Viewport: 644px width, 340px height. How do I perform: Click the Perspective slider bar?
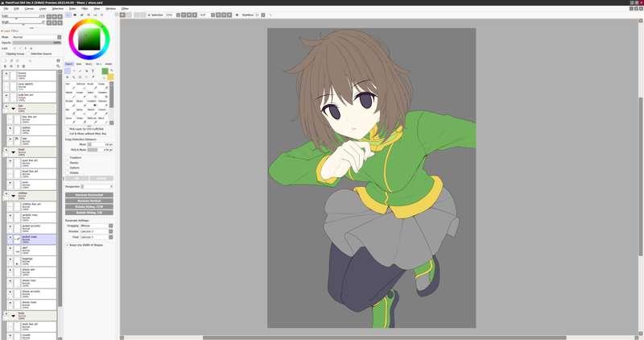[x=97, y=187]
